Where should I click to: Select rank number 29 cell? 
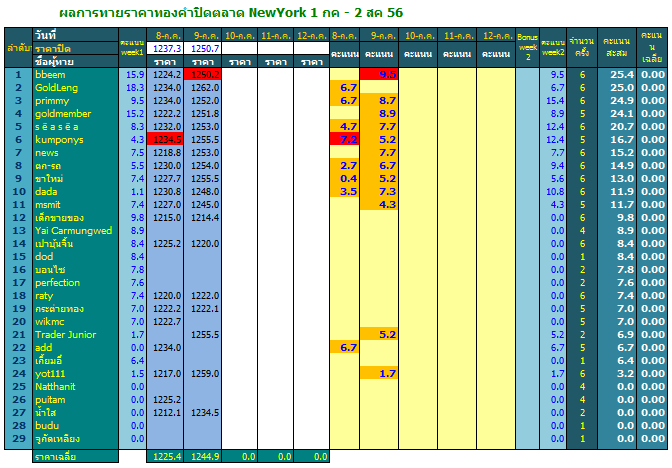19,438
